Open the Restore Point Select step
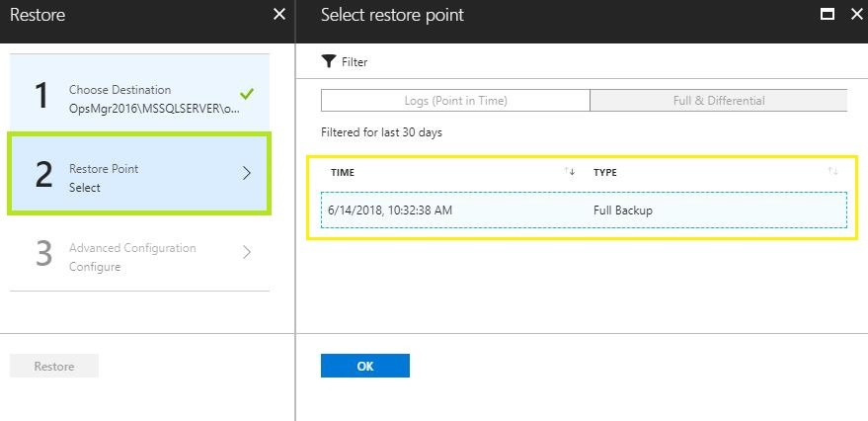The image size is (868, 421). tap(139, 173)
